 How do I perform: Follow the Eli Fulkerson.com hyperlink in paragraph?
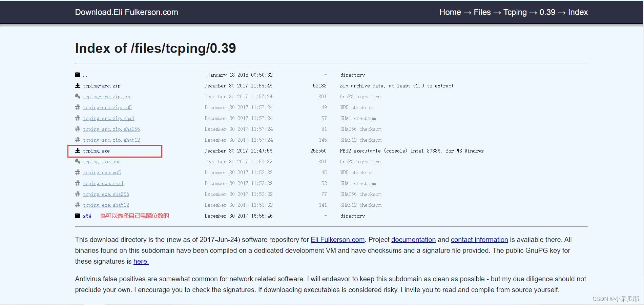pos(338,240)
